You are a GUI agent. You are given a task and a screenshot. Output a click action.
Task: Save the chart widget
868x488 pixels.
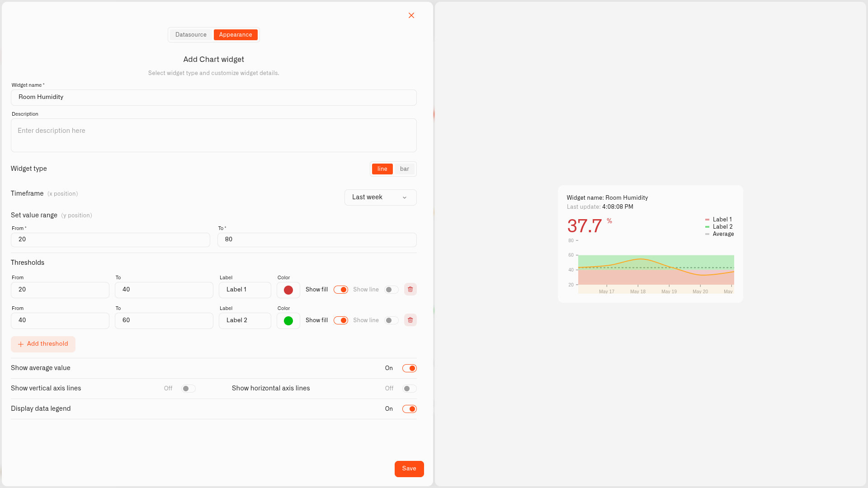(409, 469)
